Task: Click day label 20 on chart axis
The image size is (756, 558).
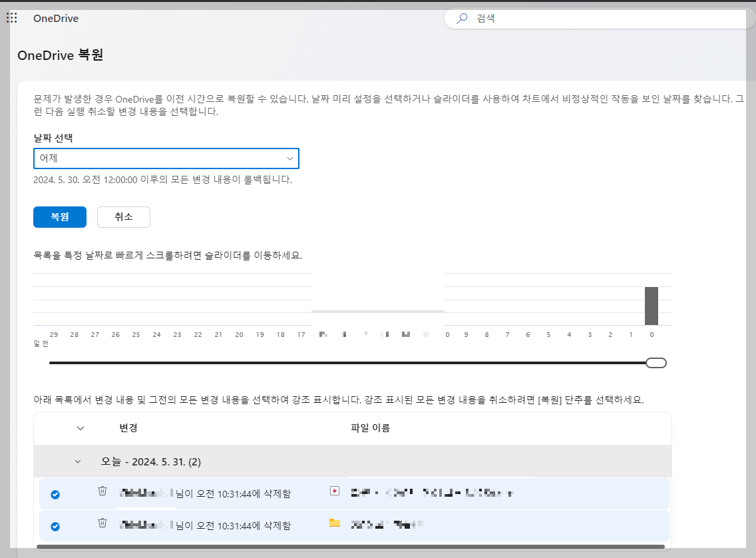Action: tap(239, 334)
